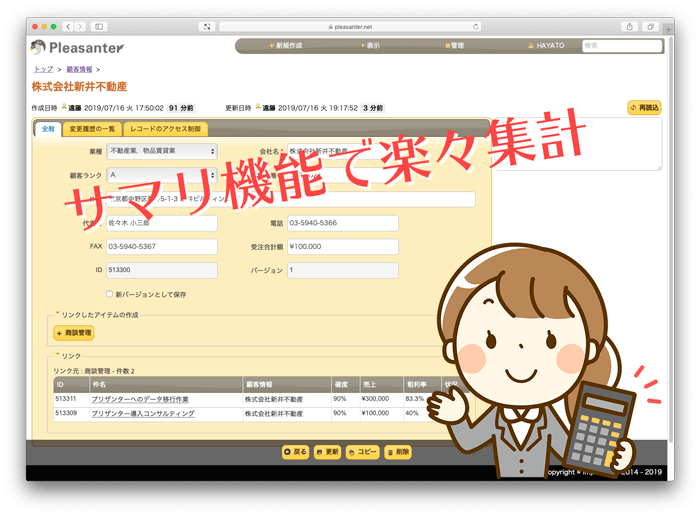Open the プリザンターへのデータ移行作業 link
This screenshot has height=515, width=700.
[x=140, y=399]
